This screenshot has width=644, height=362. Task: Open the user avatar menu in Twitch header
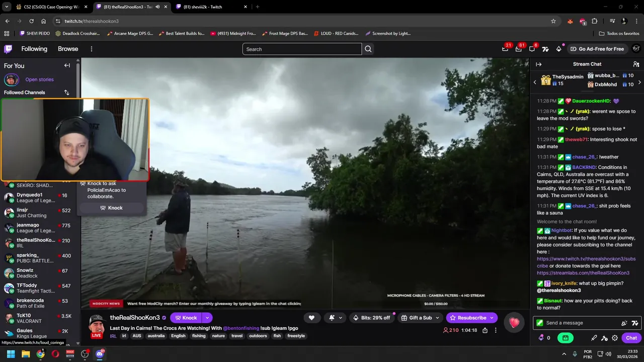click(x=636, y=49)
